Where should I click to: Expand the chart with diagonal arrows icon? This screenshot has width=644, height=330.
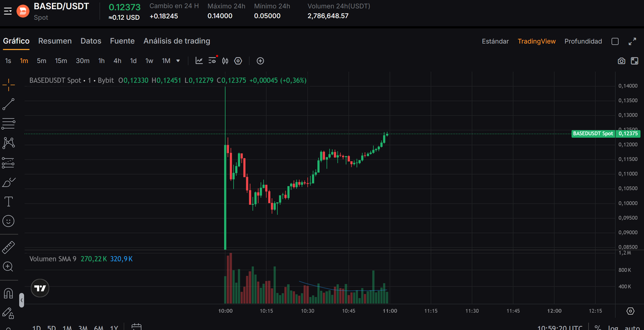point(632,41)
